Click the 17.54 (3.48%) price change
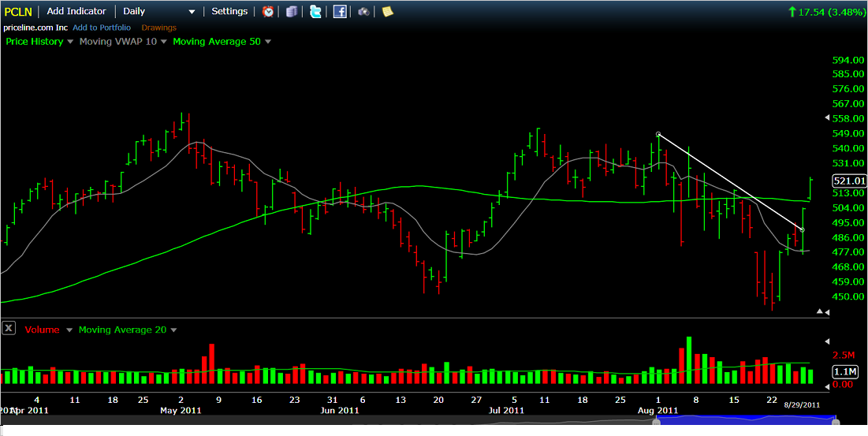Viewport: 868px width, 436px height. 828,11
